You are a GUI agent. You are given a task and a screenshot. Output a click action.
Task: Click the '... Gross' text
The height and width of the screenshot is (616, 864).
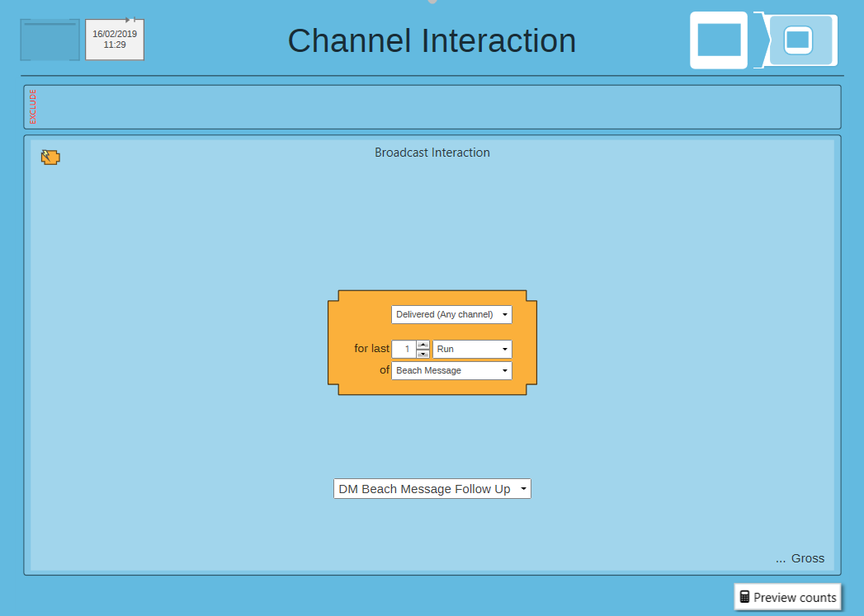(x=800, y=558)
